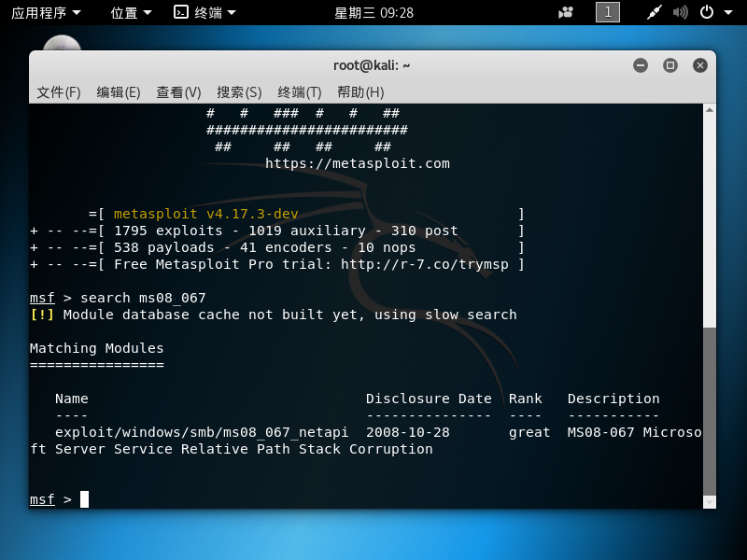Select workspace 1 indicator
This screenshot has width=747, height=560.
pyautogui.click(x=608, y=12)
